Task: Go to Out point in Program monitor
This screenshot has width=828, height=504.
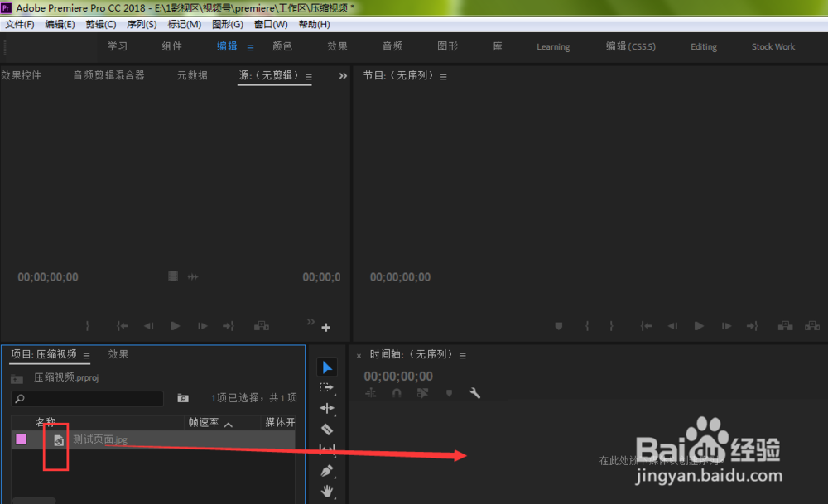Action: 752,326
